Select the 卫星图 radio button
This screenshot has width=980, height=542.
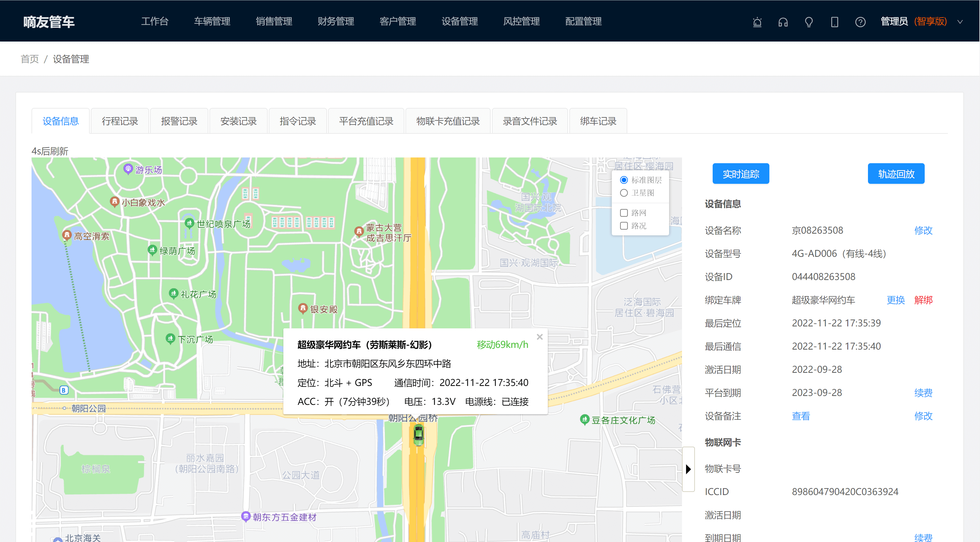[624, 193]
